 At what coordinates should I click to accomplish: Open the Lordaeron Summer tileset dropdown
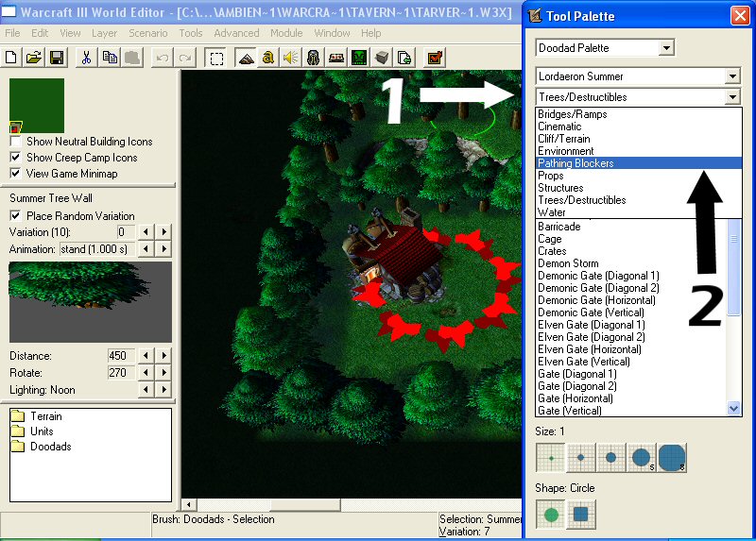[732, 76]
